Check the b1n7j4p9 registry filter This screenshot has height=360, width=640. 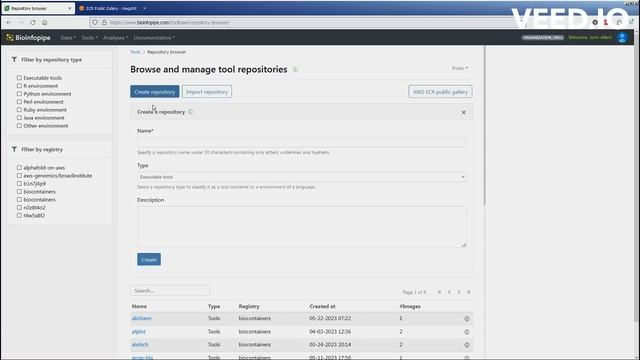pyautogui.click(x=19, y=184)
